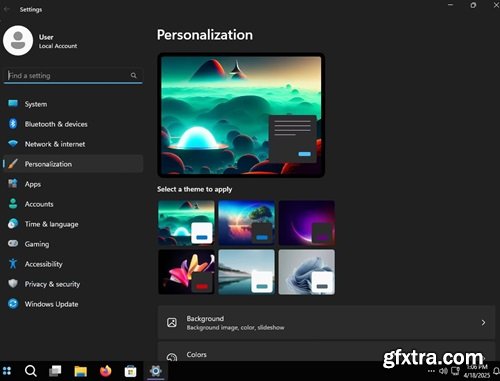This screenshot has width=500, height=381.
Task: Expand the Background settings chevron
Action: 483,322
